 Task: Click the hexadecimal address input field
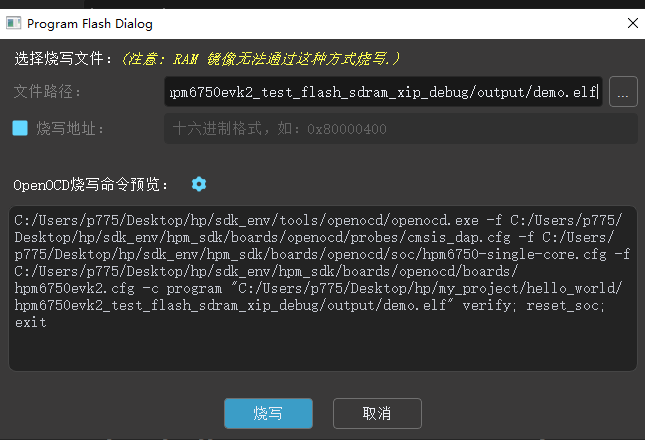[x=400, y=128]
